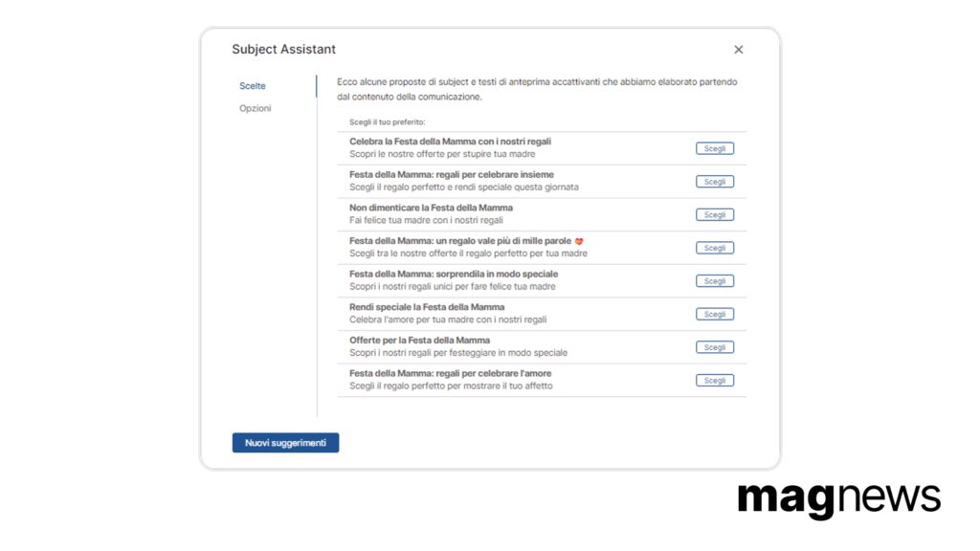Click preview text 'Scopri i nostri regali unici'
Viewport: 980px width, 551px height.
point(452,286)
